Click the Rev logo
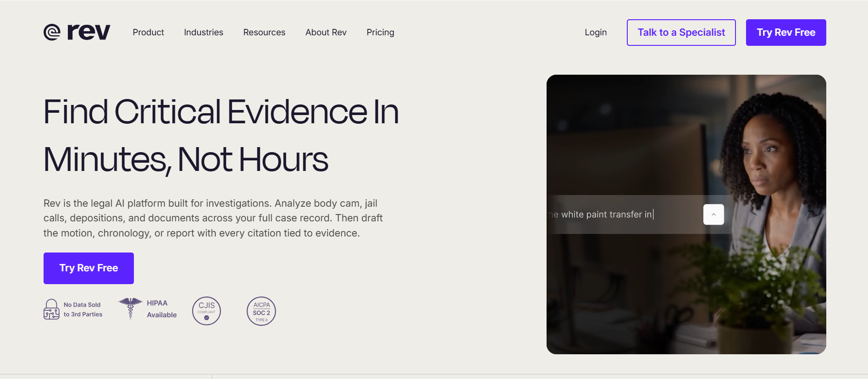The image size is (868, 379). point(77,32)
